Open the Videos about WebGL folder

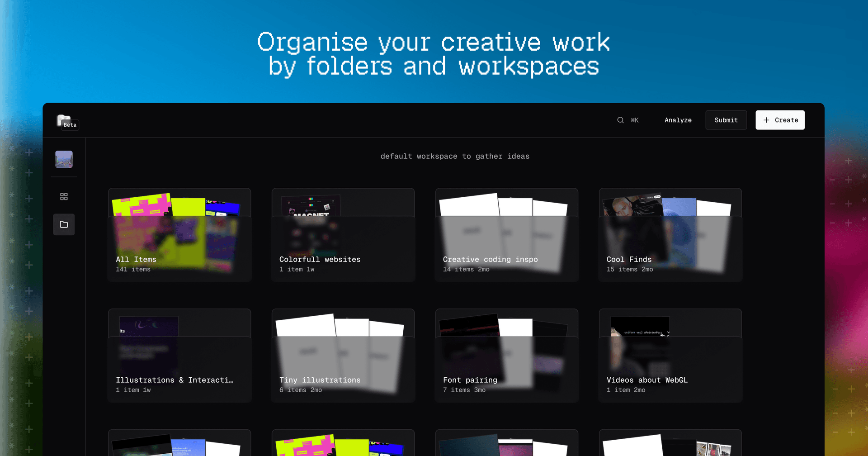coord(670,356)
